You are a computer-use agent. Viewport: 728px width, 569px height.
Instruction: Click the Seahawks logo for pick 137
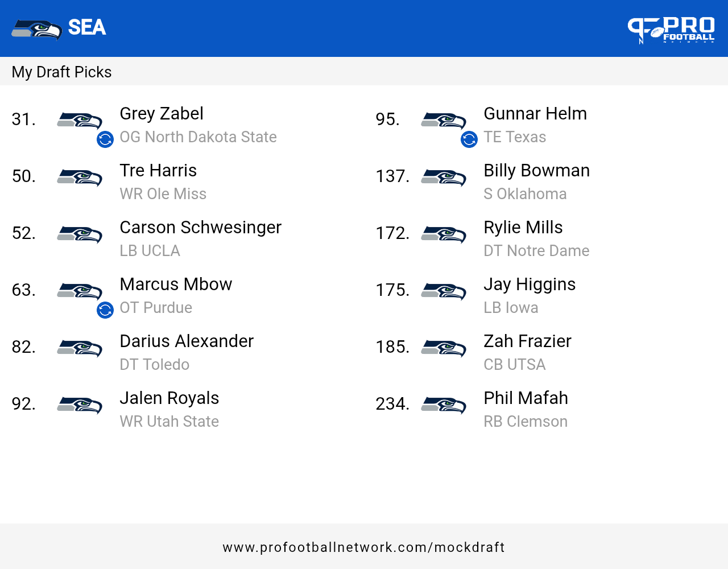point(444,178)
